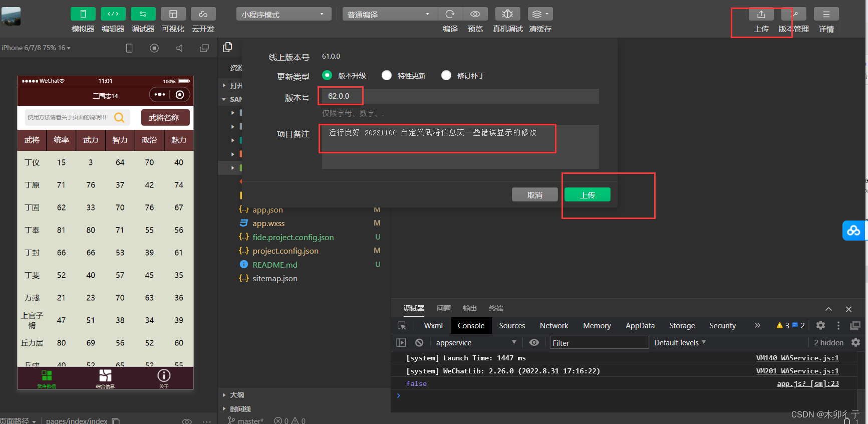Viewport: 868px width, 424px height.
Task: Toggle the console sidebar panel icon
Action: pos(401,343)
